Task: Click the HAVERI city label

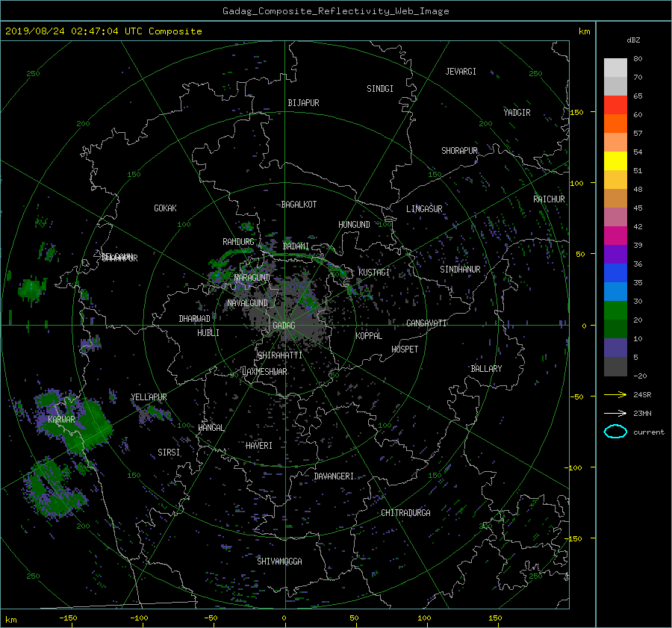Action: pos(259,446)
